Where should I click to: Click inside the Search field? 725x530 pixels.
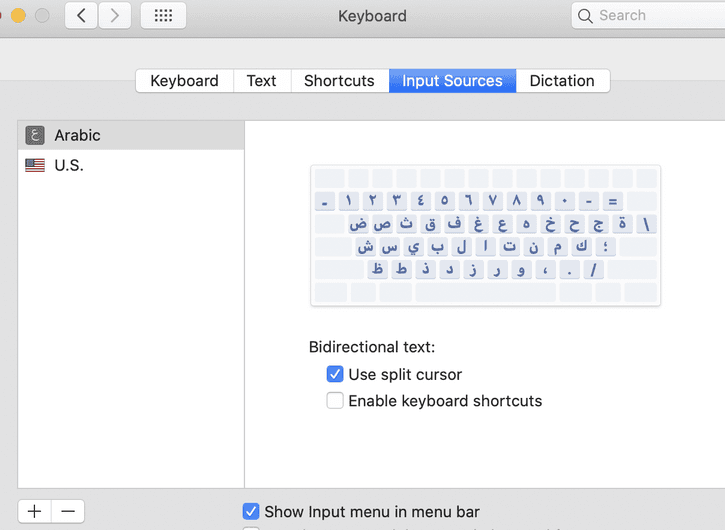[650, 16]
